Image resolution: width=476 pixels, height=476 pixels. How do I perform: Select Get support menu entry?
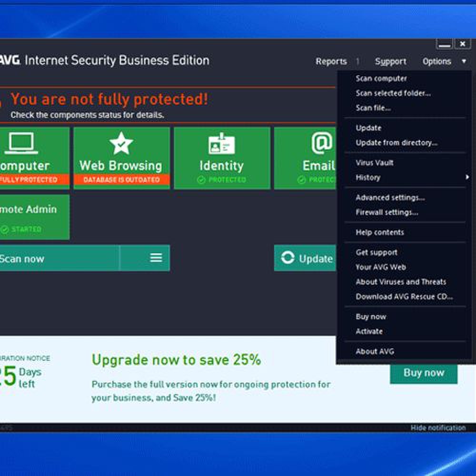(x=377, y=253)
